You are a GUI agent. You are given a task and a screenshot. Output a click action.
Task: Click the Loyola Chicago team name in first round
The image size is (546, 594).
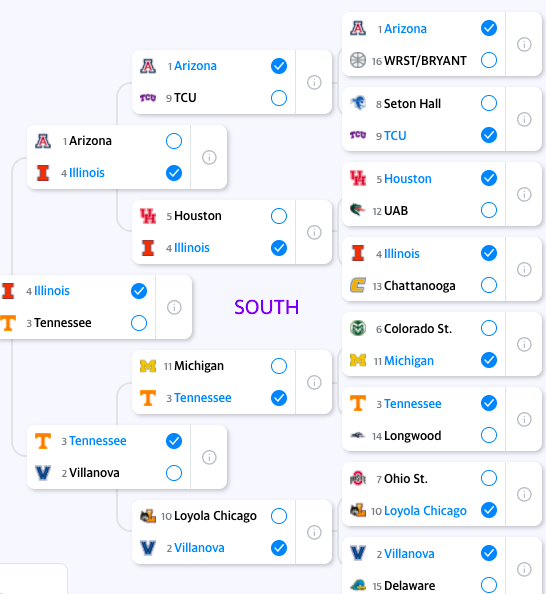[425, 511]
